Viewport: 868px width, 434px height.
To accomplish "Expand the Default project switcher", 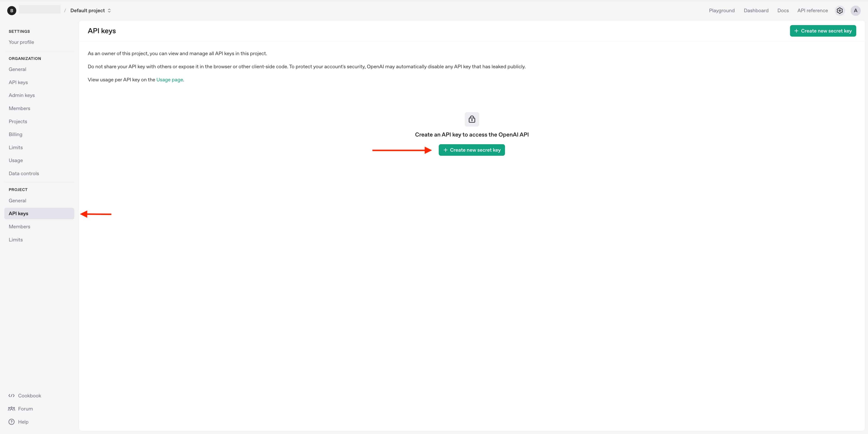I will (x=91, y=10).
